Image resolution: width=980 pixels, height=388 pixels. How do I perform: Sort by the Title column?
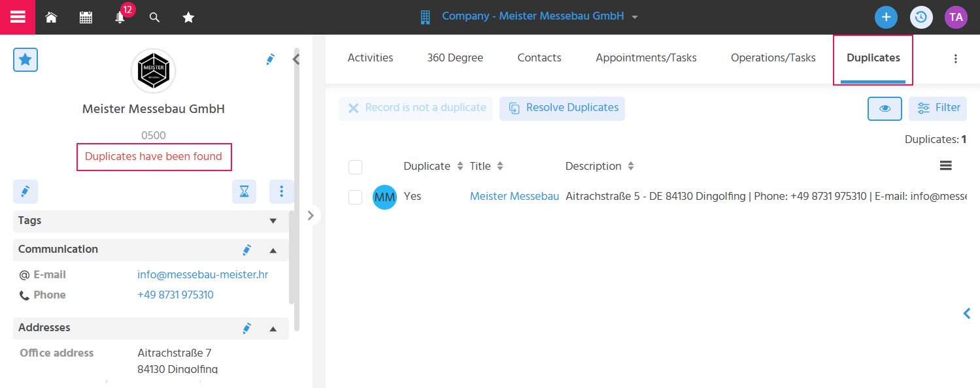pyautogui.click(x=487, y=167)
